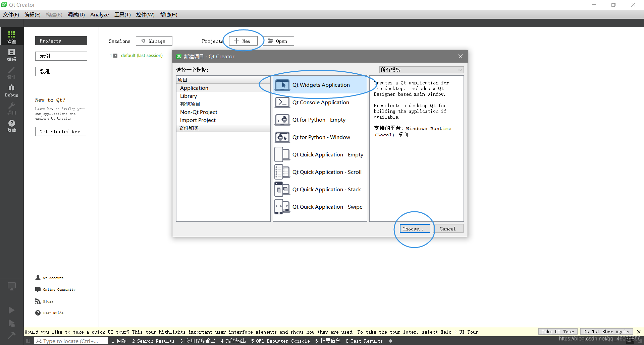Open the output pane selector arrows
Image resolution: width=644 pixels, height=345 pixels.
click(x=390, y=341)
